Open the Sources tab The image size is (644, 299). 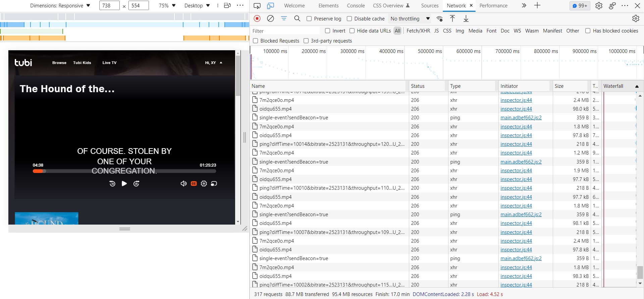[430, 6]
